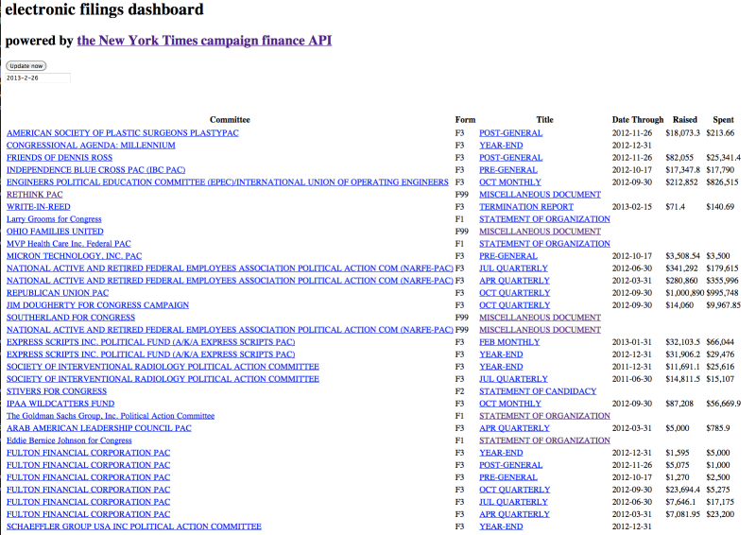Open the Eddie Bernice Johnson for Congress link
Image resolution: width=756 pixels, height=535 pixels.
[69, 440]
